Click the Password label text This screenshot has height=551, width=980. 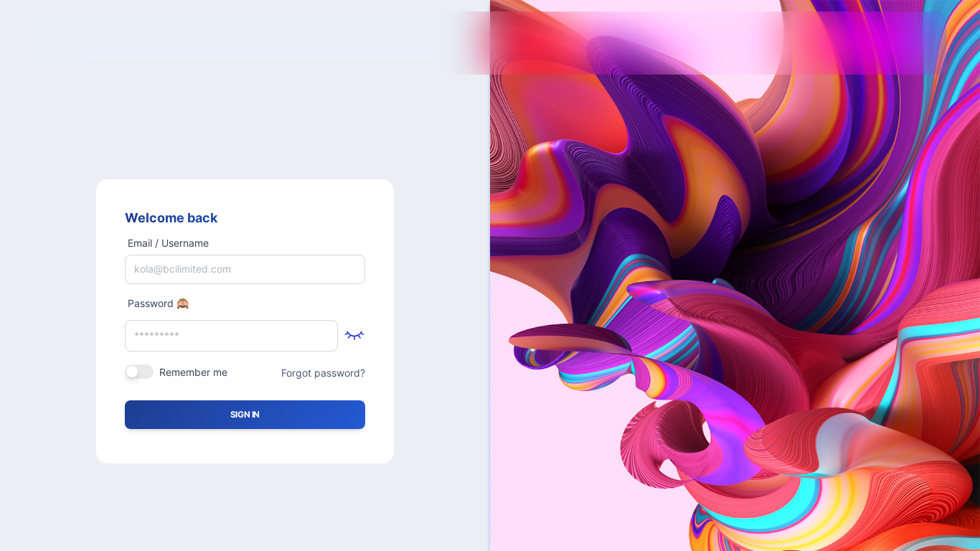(x=151, y=303)
